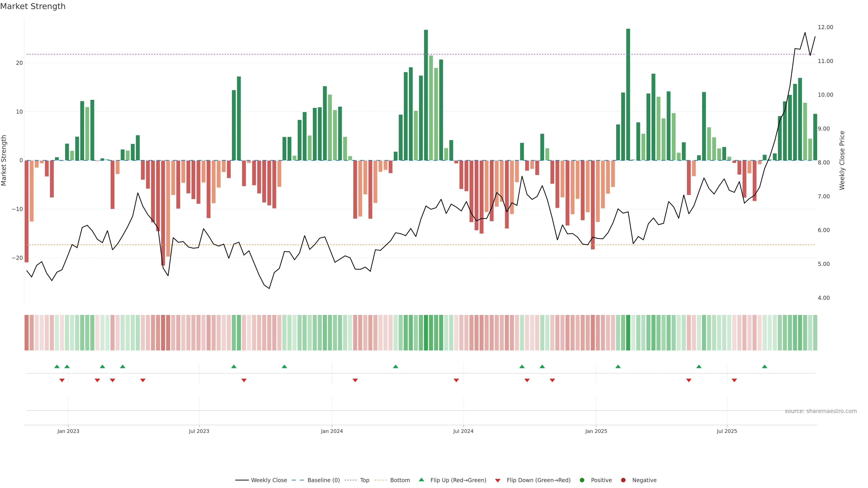
Task: Click the Market Strength chart title
Action: [x=33, y=6]
